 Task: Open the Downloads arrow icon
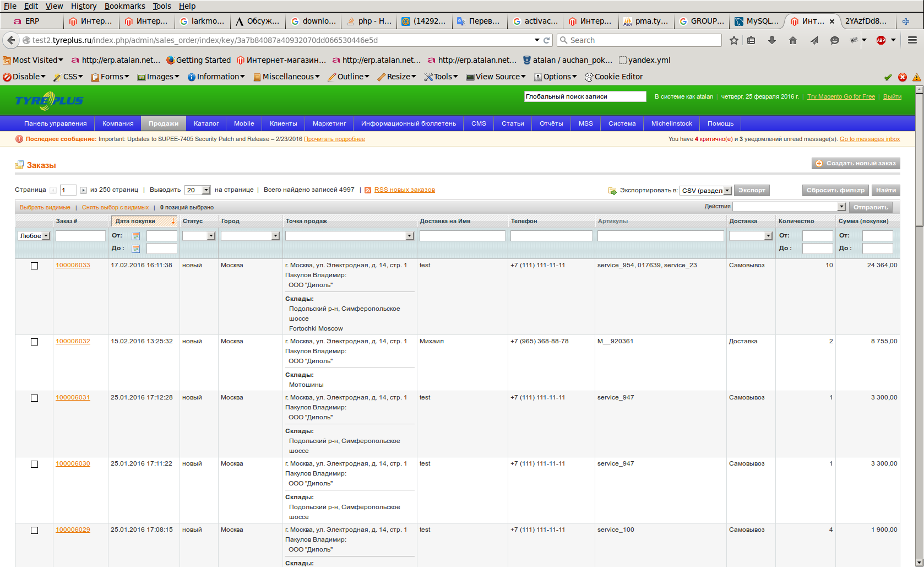coord(772,40)
